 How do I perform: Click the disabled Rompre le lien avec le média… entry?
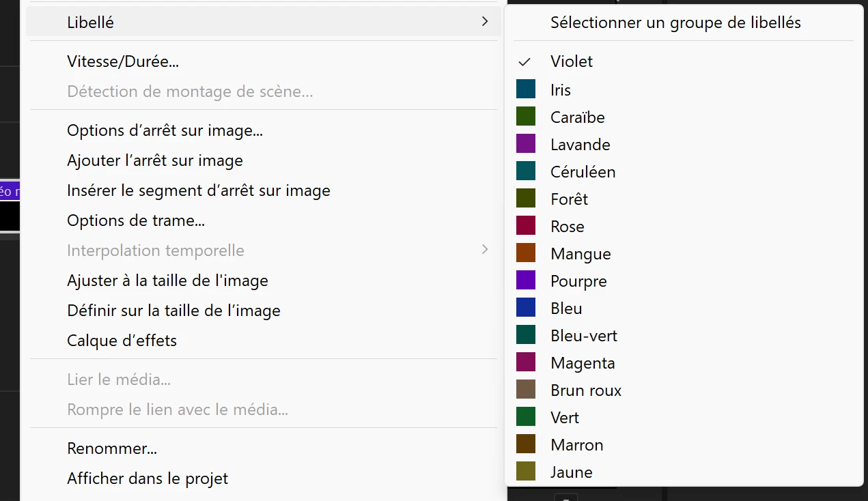pos(178,410)
